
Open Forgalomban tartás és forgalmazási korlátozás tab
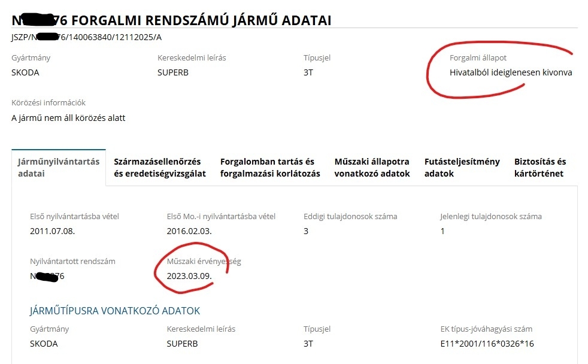pyautogui.click(x=270, y=167)
